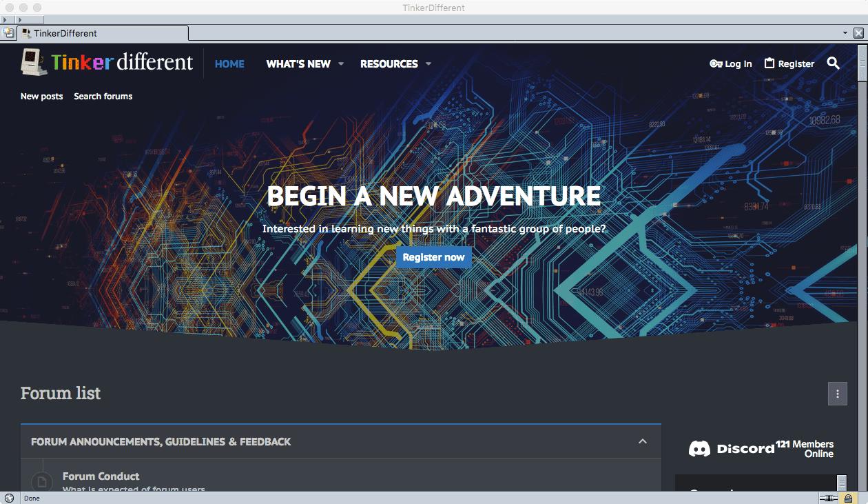Go to the Home nav item
The width and height of the screenshot is (868, 504).
tap(229, 63)
